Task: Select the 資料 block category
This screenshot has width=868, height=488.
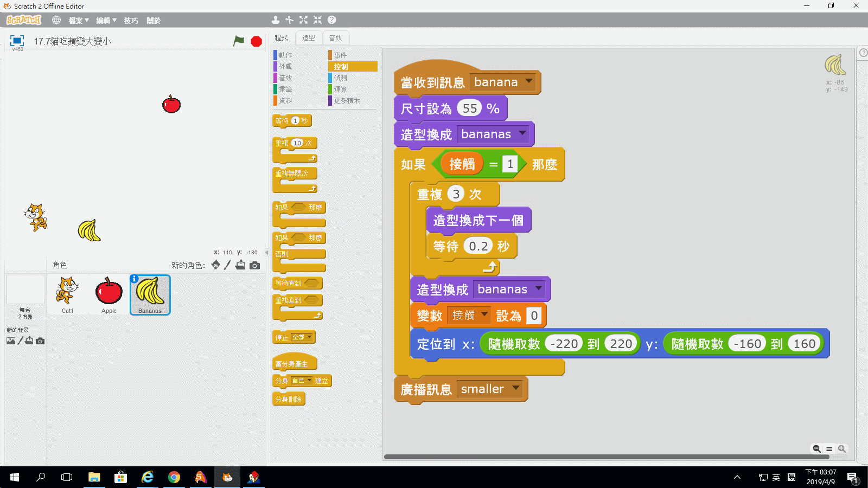Action: 297,101
